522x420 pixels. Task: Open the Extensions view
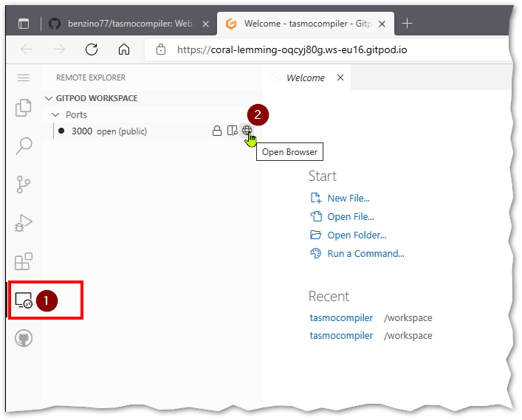click(x=24, y=261)
